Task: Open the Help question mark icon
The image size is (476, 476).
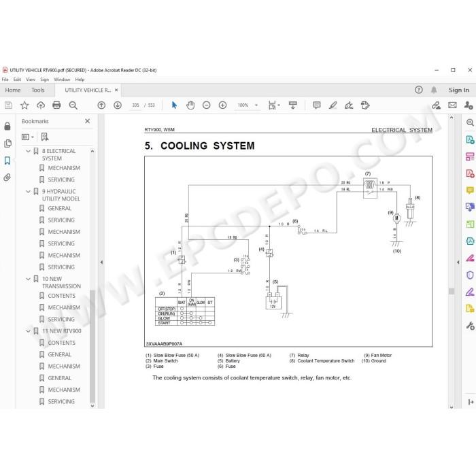Action: click(x=419, y=90)
